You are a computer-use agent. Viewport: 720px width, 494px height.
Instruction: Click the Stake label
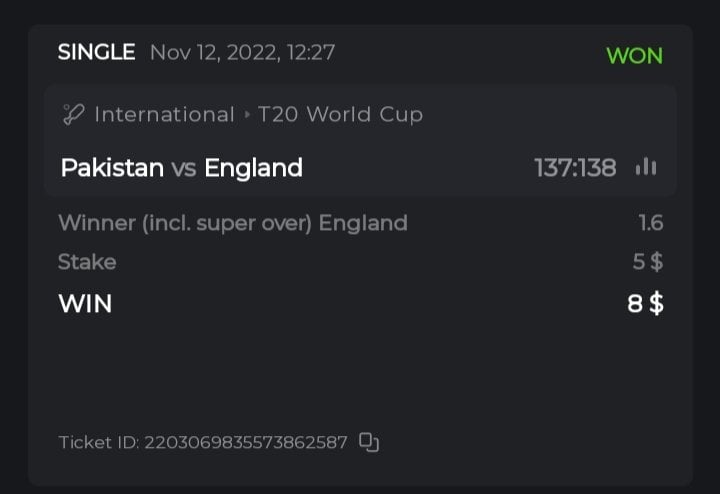[87, 262]
